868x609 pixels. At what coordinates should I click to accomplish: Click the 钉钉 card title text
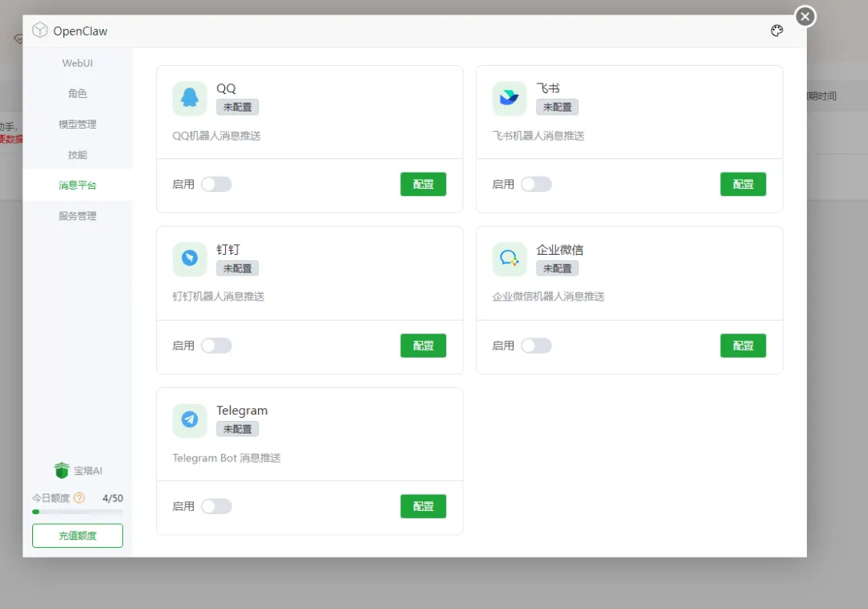tap(228, 249)
